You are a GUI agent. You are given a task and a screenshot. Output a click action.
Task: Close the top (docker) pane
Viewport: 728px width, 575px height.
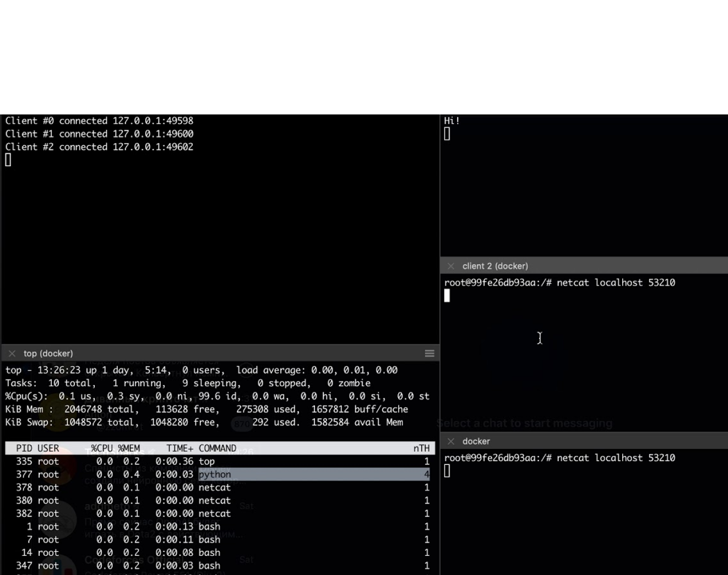click(12, 353)
